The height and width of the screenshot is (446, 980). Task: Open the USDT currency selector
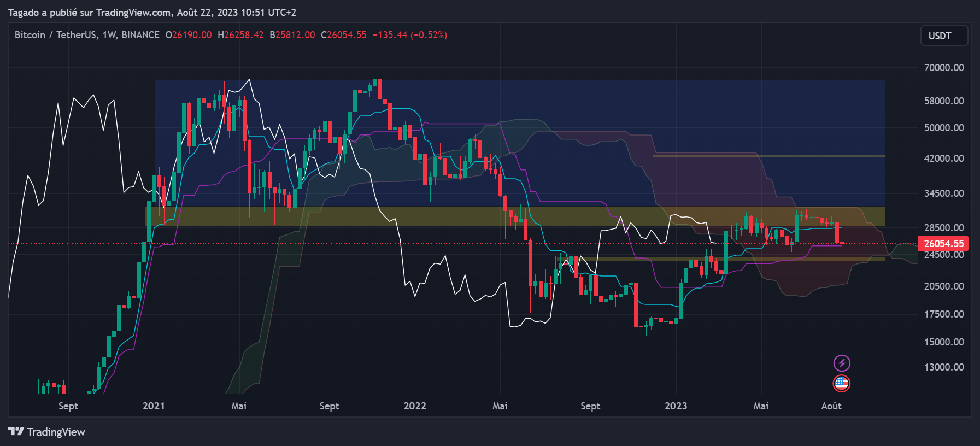click(944, 36)
